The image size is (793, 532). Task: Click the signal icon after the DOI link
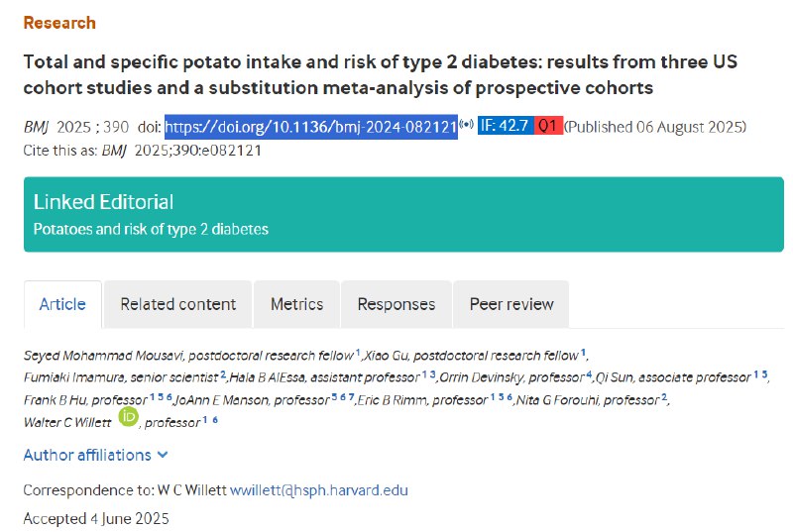click(466, 126)
